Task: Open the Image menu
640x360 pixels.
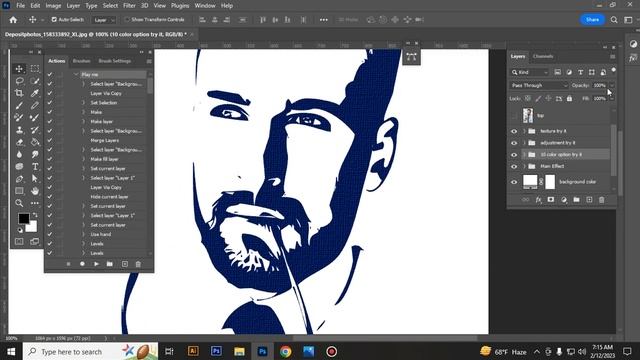Action: tap(53, 6)
